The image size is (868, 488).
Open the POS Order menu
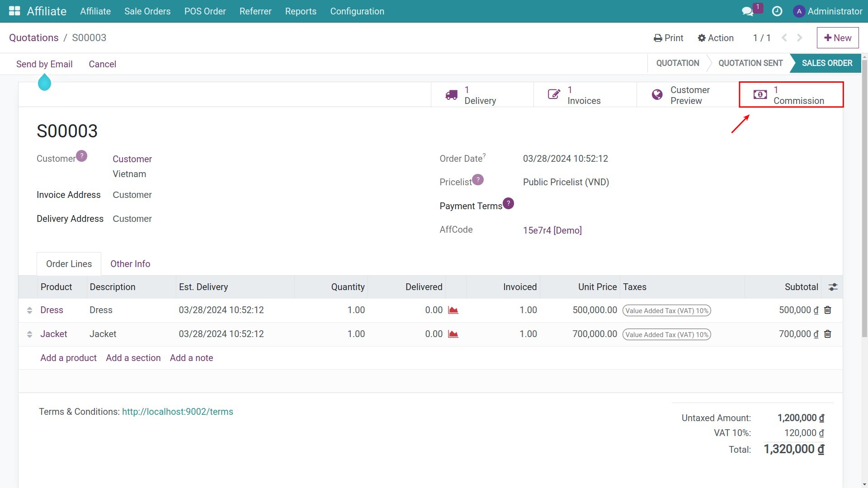205,11
